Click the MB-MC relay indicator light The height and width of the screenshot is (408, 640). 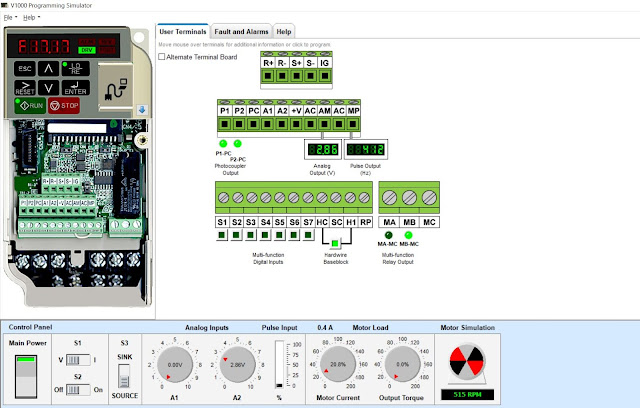pos(408,235)
